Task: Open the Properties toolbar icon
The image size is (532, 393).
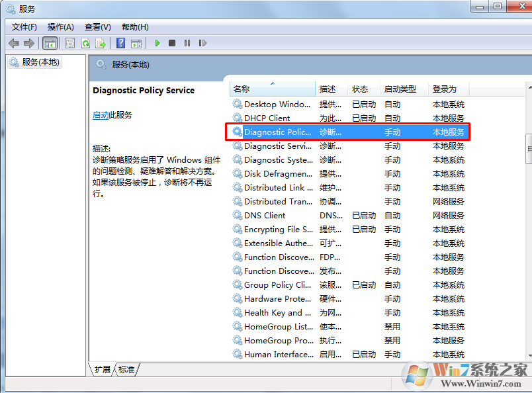Action: tap(69, 43)
